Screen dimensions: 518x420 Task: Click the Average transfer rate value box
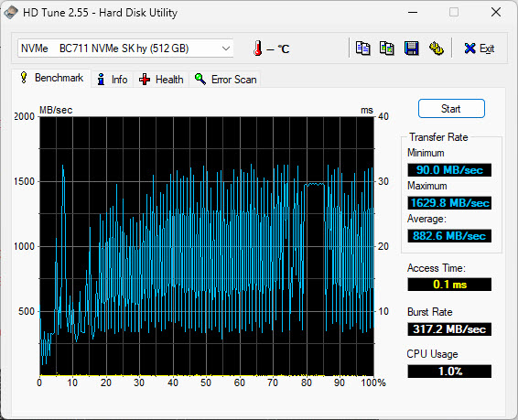[449, 236]
